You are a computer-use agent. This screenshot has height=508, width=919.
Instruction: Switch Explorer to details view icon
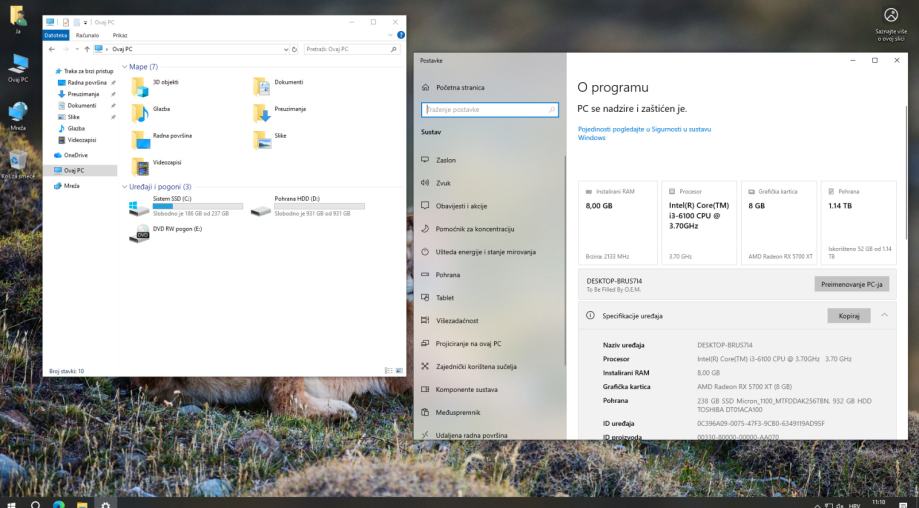[388, 371]
